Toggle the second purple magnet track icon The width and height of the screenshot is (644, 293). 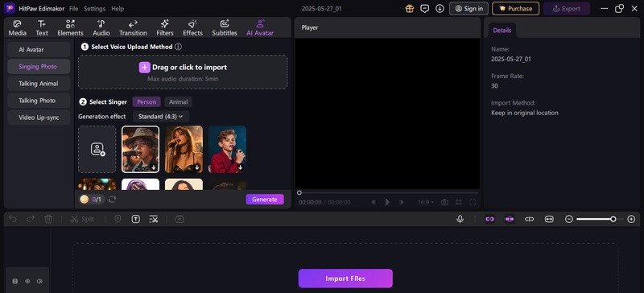click(510, 219)
